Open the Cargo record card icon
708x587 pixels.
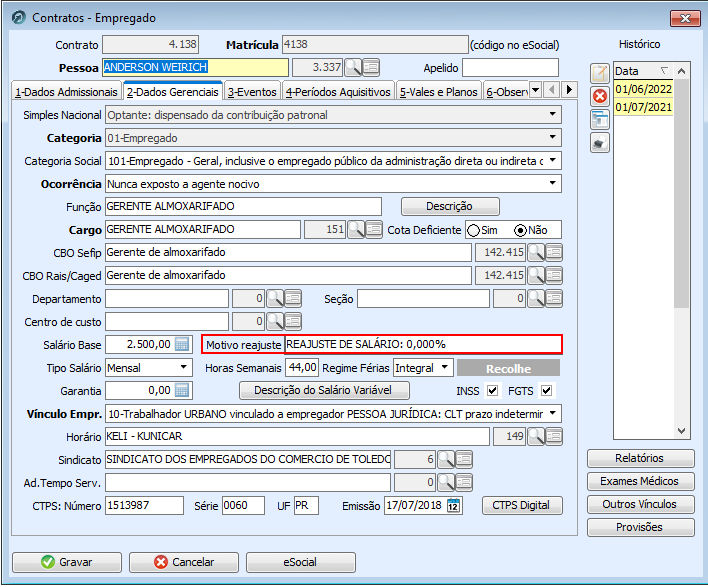(374, 229)
